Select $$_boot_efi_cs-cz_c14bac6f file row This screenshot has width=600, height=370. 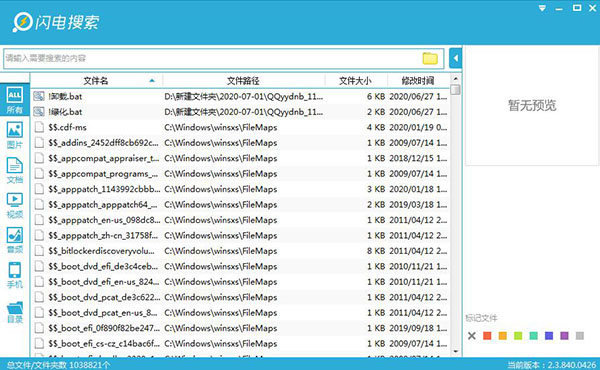pyautogui.click(x=240, y=344)
